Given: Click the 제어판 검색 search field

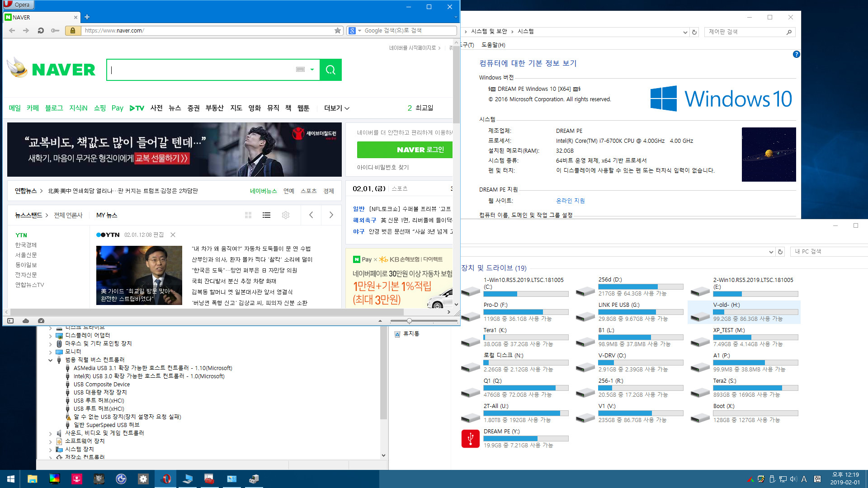Looking at the screenshot, I should click(x=746, y=32).
